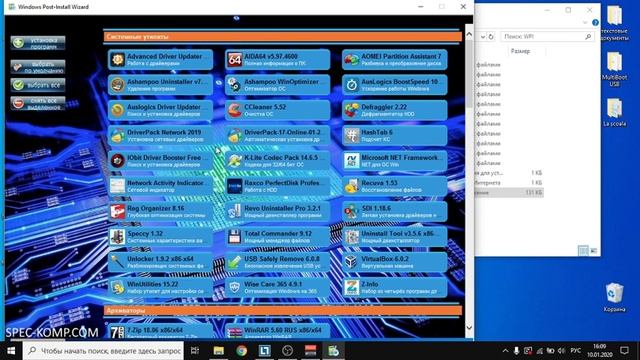Viewport: 640px width, 360px height.
Task: Switch input language РУС indicator
Action: pos(576,351)
